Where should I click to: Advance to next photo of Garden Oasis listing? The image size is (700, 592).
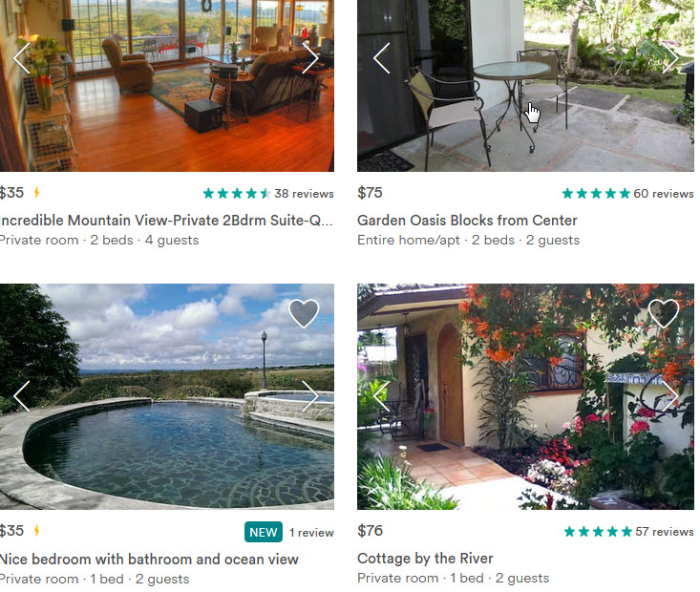tap(670, 58)
